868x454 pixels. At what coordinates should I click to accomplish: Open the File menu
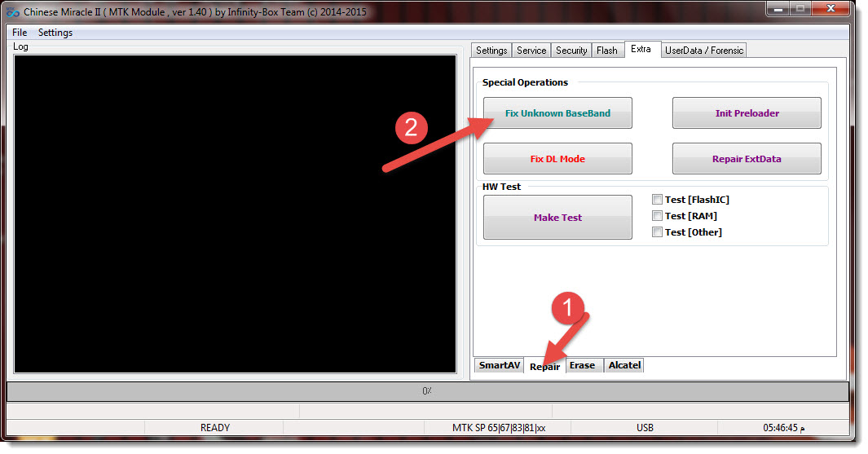20,33
